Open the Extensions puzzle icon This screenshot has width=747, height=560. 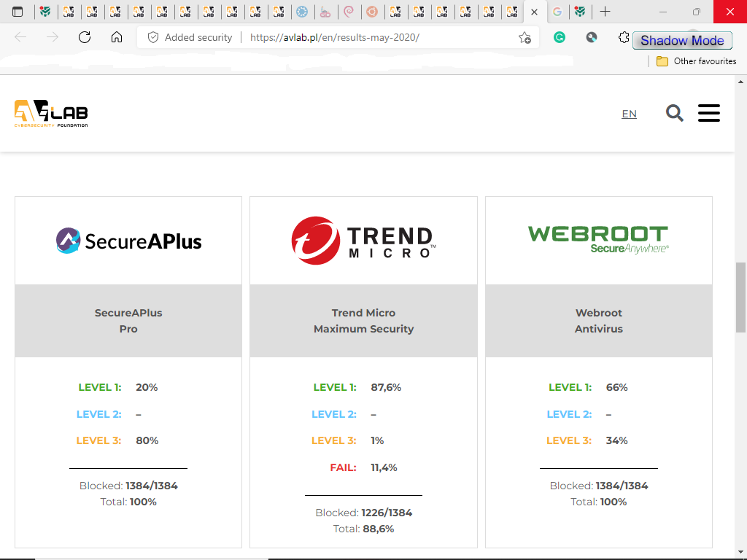click(x=624, y=37)
